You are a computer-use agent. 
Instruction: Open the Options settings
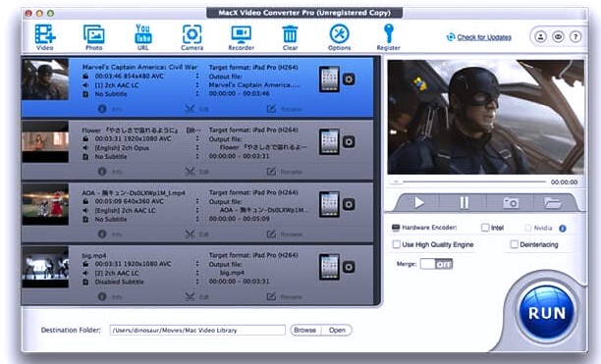click(x=339, y=36)
